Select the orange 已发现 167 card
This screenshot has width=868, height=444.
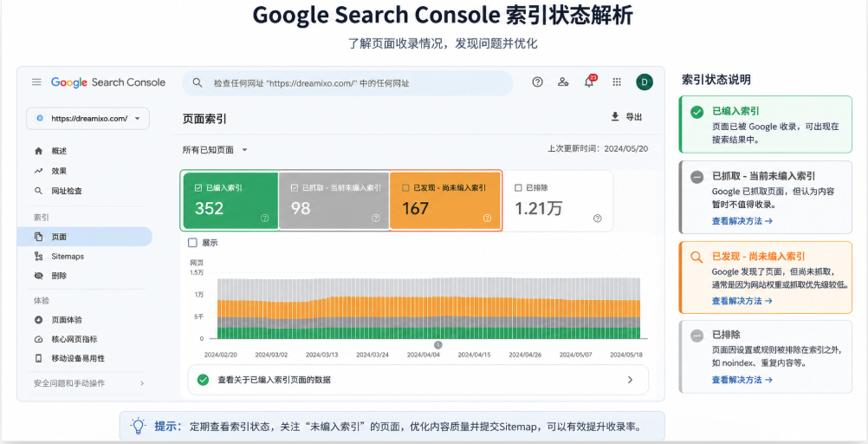coord(445,200)
